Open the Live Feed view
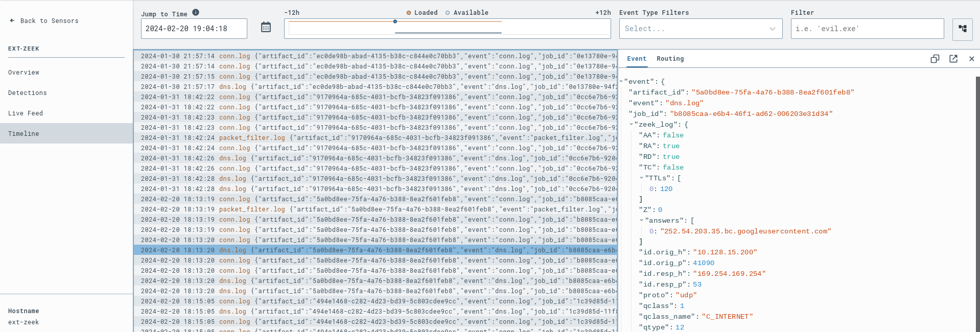 26,113
